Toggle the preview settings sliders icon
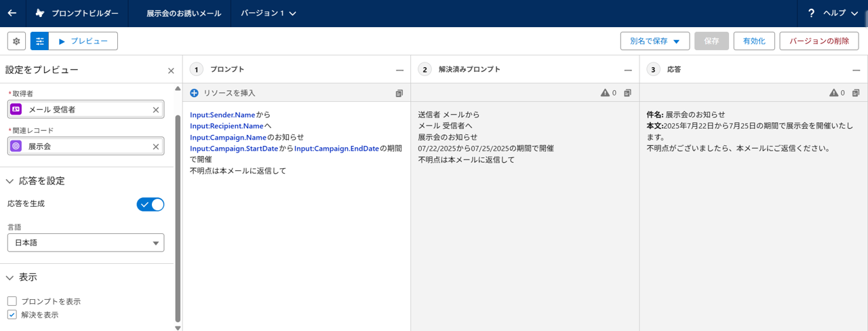Screen dimensions: 868x331 click(x=39, y=41)
